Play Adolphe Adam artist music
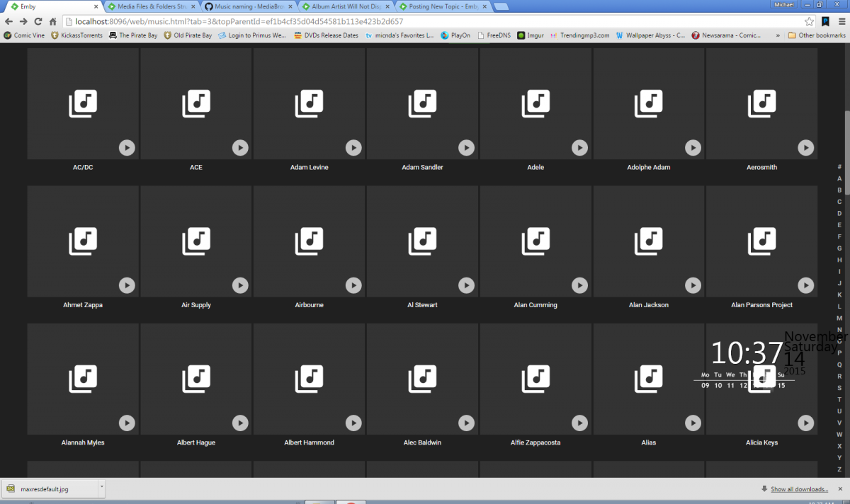Image resolution: width=850 pixels, height=504 pixels. (693, 147)
